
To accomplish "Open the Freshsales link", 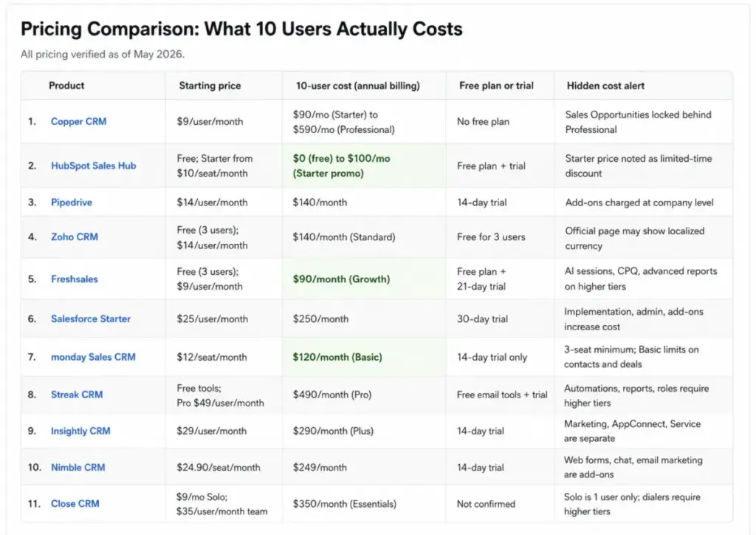I will (75, 279).
